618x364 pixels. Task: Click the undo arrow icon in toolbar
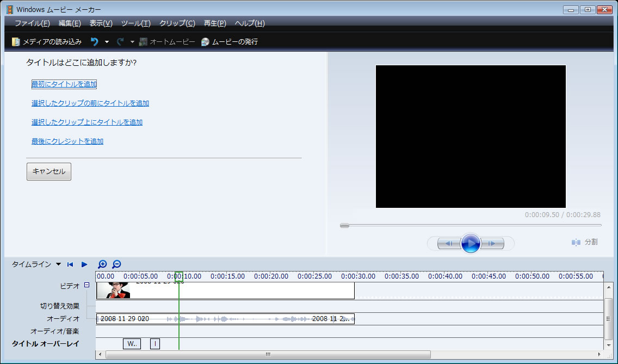click(x=95, y=42)
